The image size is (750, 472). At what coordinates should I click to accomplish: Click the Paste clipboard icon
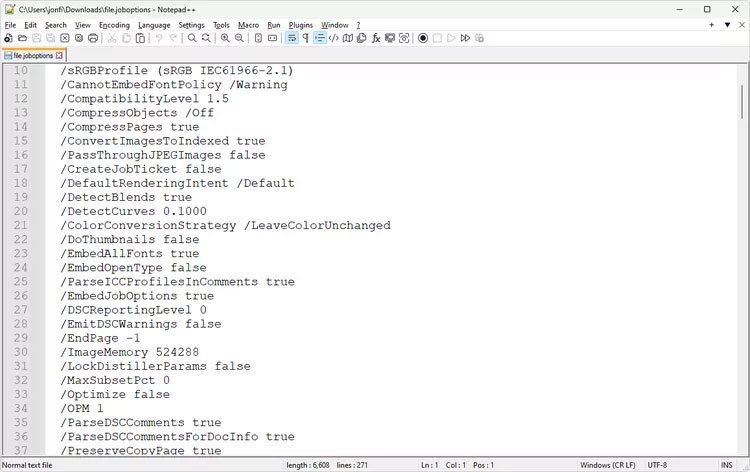click(140, 38)
